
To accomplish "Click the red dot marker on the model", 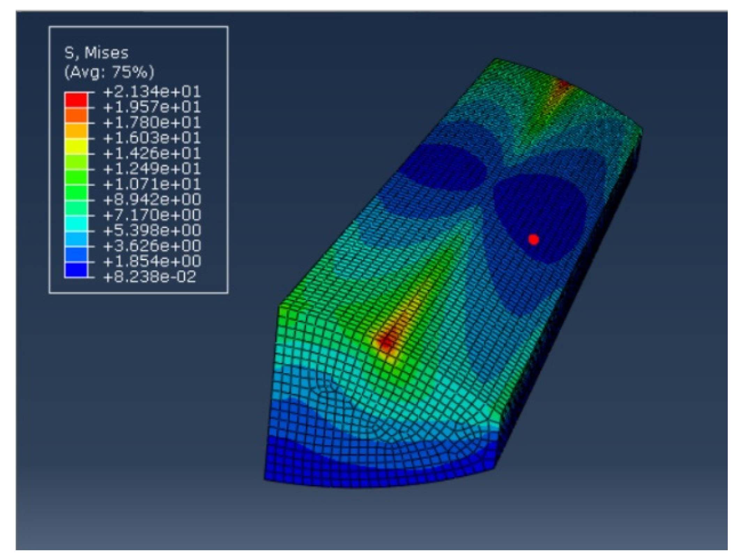I will [x=533, y=240].
